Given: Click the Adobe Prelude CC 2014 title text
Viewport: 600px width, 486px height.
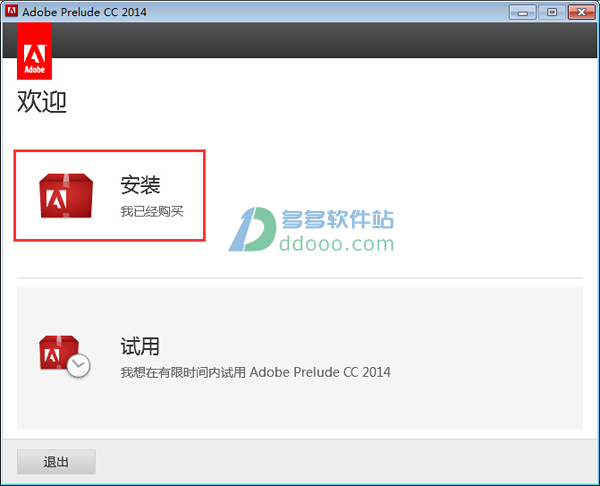Looking at the screenshot, I should [x=84, y=12].
